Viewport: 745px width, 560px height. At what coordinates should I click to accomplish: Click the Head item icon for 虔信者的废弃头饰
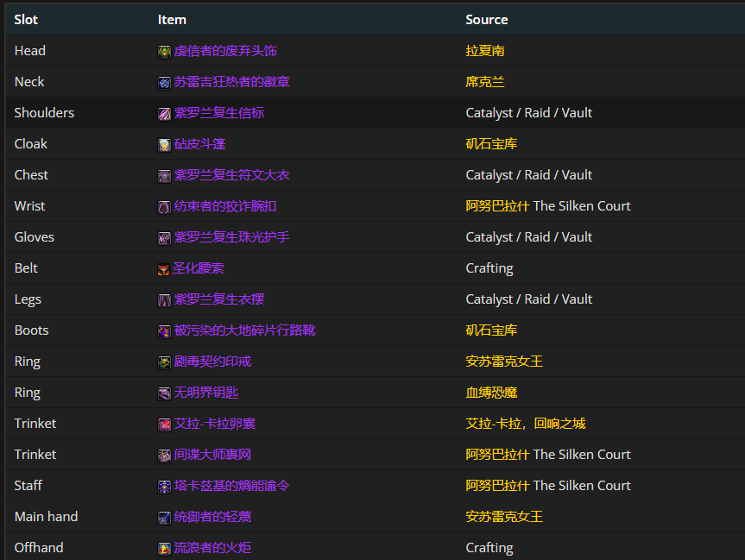[x=163, y=51]
